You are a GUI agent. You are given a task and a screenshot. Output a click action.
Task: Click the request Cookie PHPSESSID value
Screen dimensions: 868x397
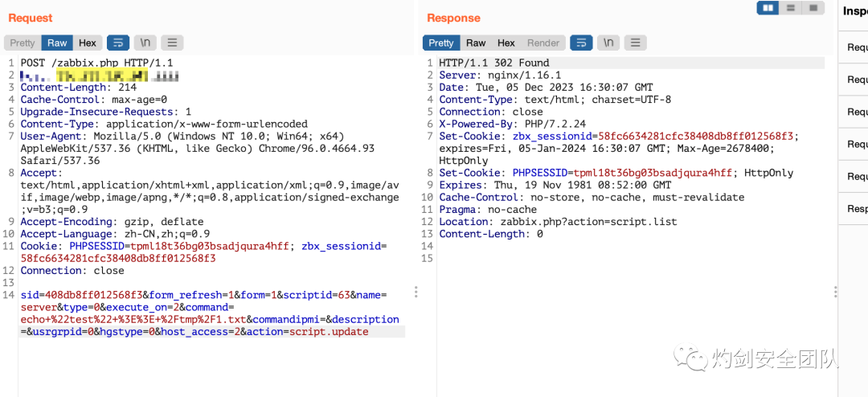click(x=209, y=246)
